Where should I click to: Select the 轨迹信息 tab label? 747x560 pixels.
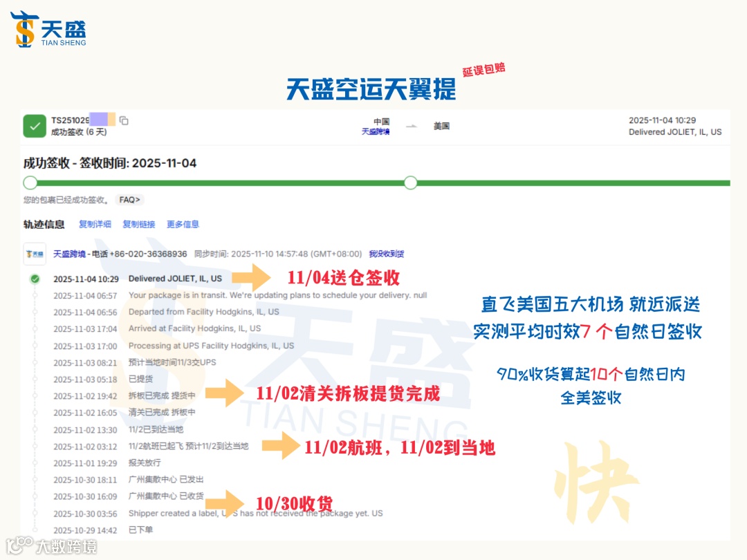[44, 224]
